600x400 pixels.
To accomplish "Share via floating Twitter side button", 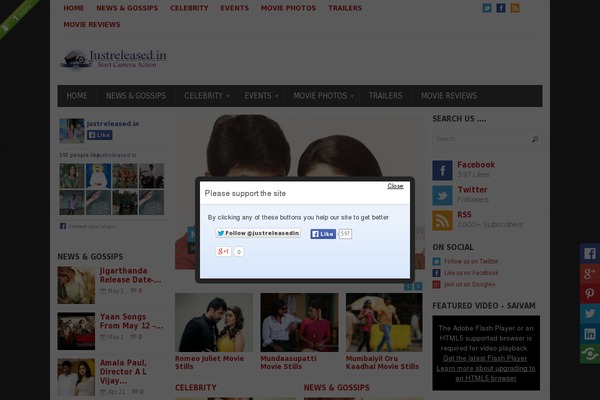I will [x=590, y=313].
